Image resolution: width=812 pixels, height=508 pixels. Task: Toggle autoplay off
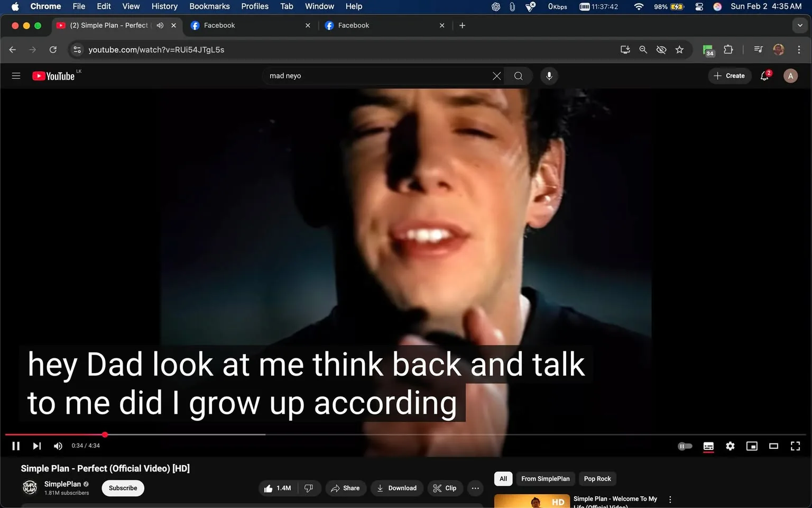(x=685, y=446)
